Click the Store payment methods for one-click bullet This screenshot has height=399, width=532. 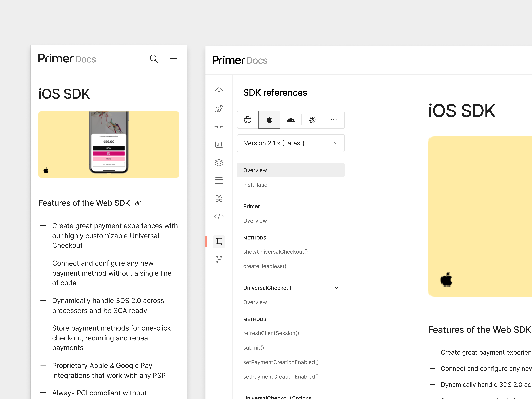tap(111, 338)
